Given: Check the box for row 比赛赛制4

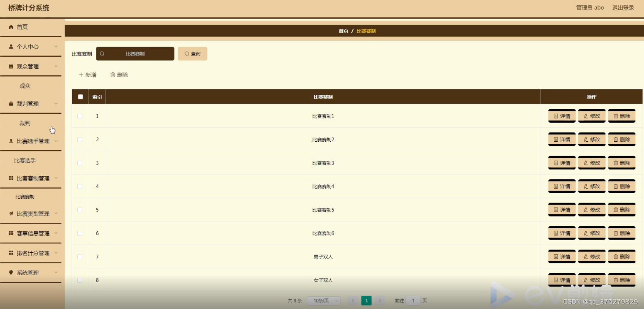Looking at the screenshot, I should tap(80, 186).
